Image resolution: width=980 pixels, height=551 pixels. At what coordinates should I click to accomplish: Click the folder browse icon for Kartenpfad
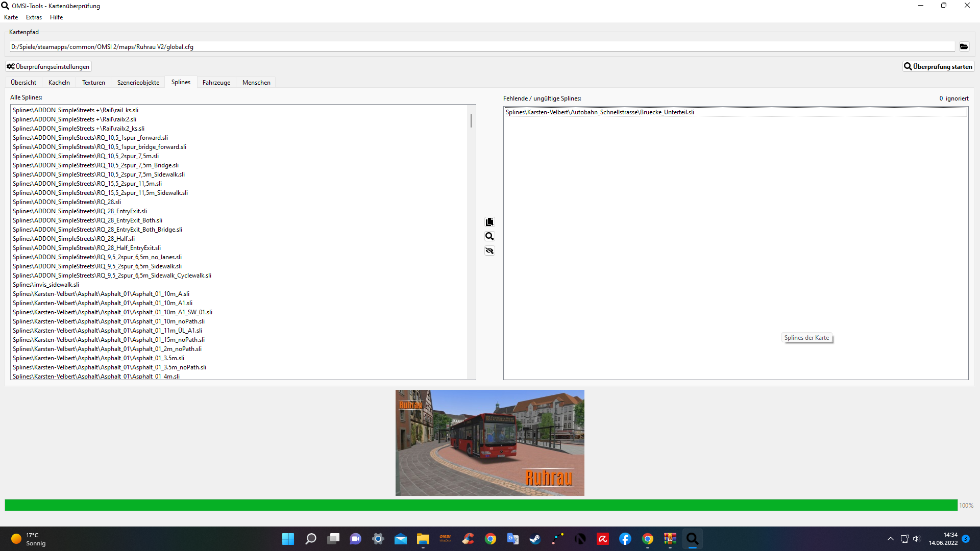tap(964, 46)
